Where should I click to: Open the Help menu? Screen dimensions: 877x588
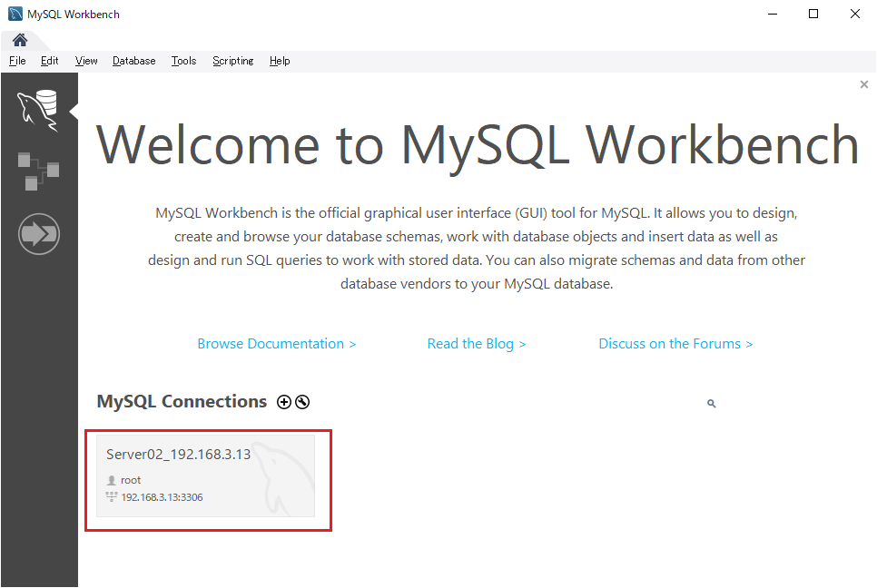tap(280, 61)
